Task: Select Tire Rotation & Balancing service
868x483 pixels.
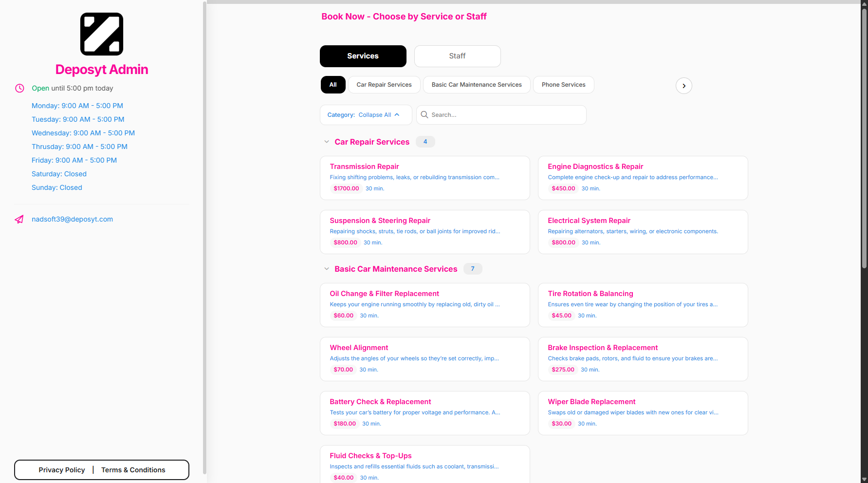Action: (643, 305)
